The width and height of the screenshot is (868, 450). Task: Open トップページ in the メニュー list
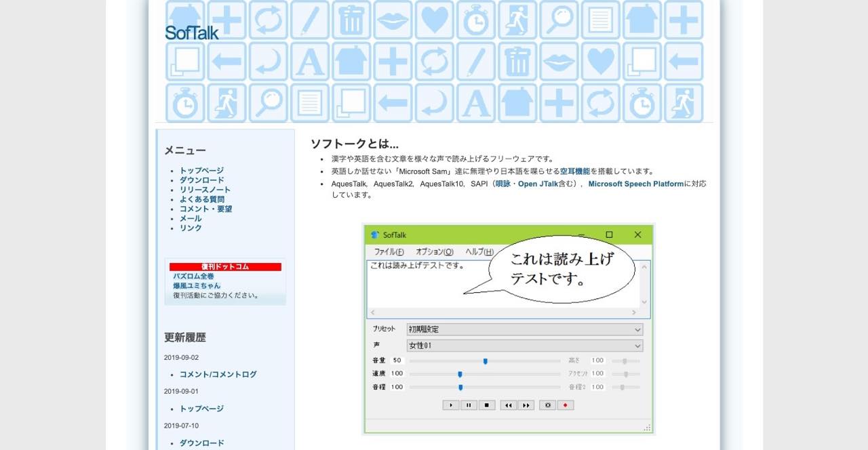pos(201,171)
